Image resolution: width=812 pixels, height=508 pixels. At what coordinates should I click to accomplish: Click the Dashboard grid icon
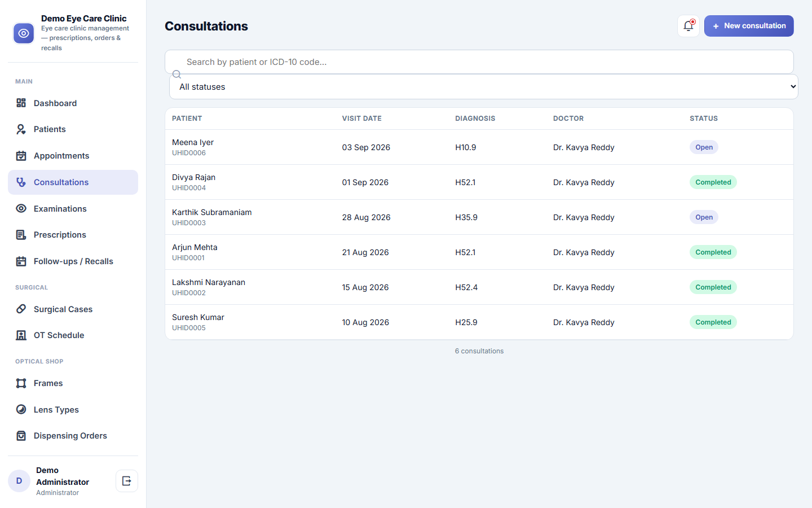pos(21,103)
